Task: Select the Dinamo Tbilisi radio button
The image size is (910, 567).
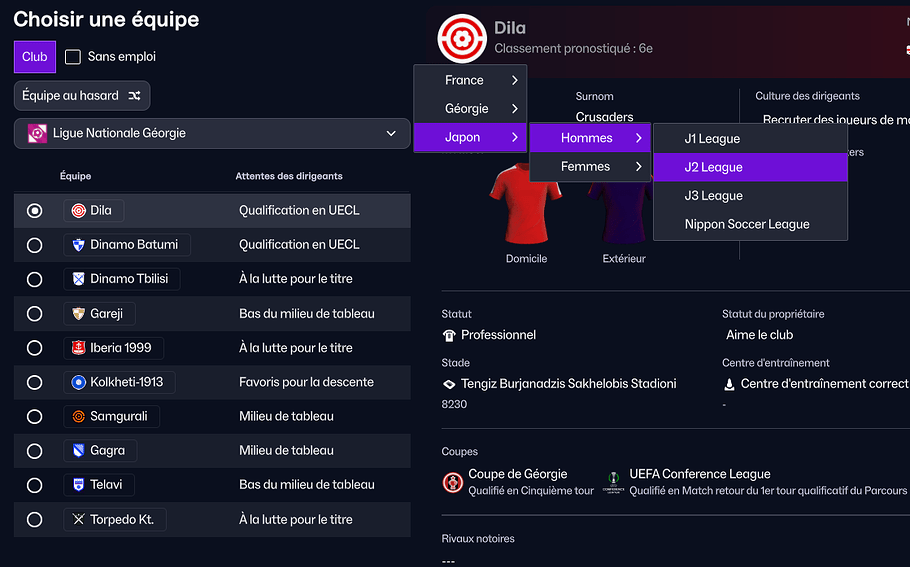Action: click(x=35, y=279)
